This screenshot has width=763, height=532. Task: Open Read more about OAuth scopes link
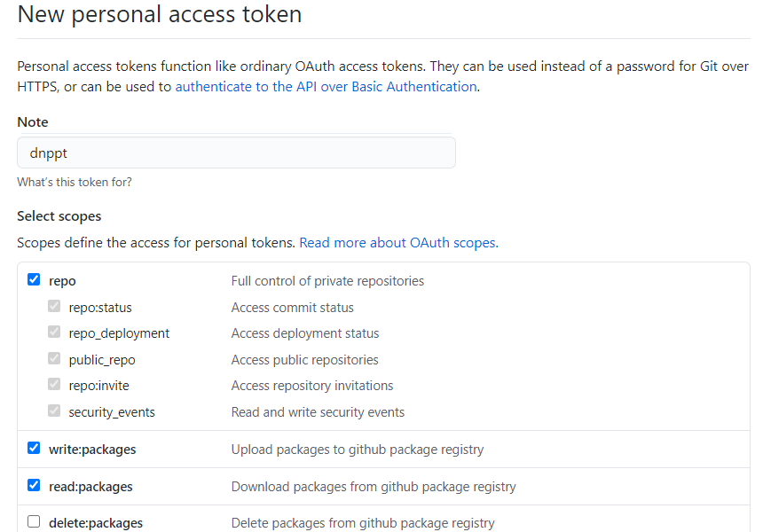point(398,243)
